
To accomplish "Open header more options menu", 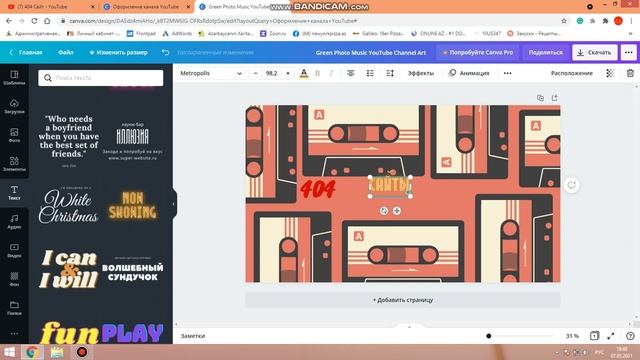I will (x=629, y=52).
